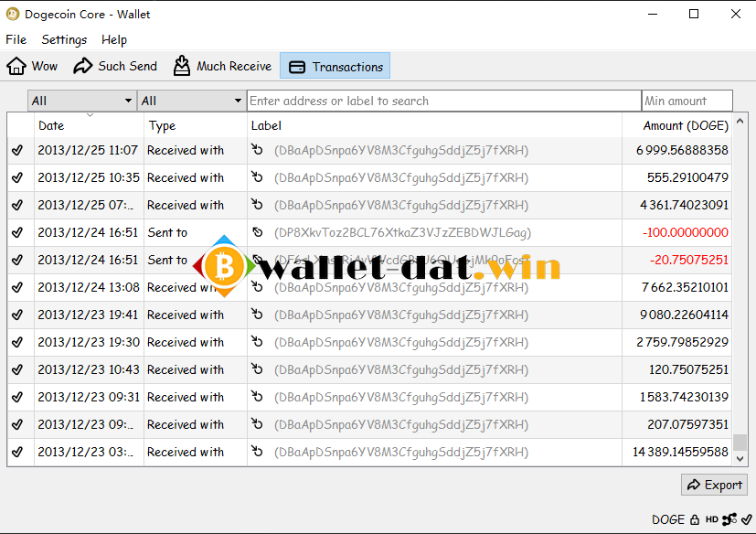Click received icon in 6999.56888358 row
The width and height of the screenshot is (756, 534).
point(257,150)
